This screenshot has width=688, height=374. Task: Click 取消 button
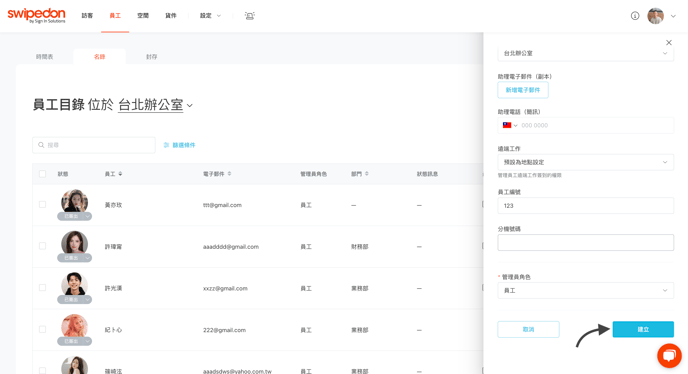coord(528,329)
